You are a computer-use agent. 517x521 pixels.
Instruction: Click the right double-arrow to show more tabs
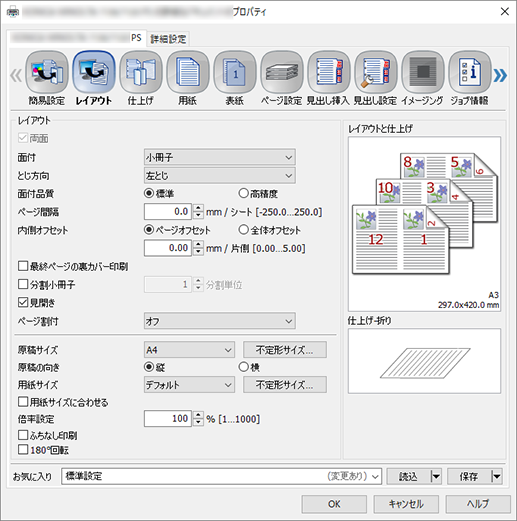500,76
